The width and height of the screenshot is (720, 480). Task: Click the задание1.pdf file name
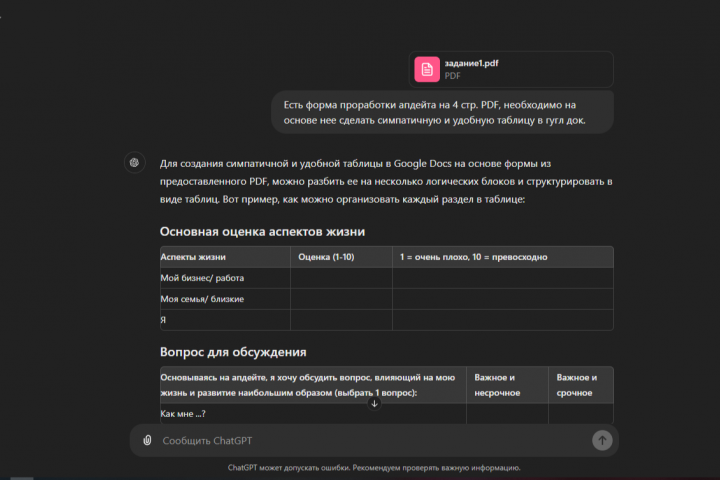pos(471,63)
